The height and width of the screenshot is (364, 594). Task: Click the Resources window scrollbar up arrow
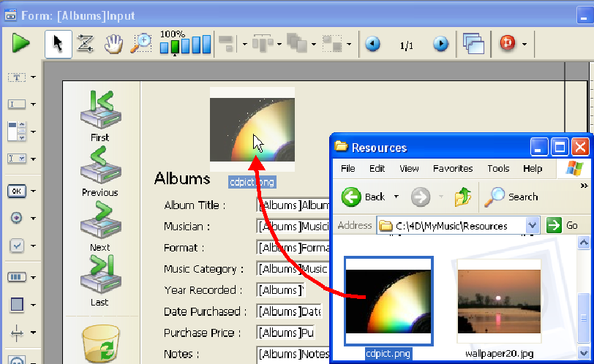click(584, 243)
